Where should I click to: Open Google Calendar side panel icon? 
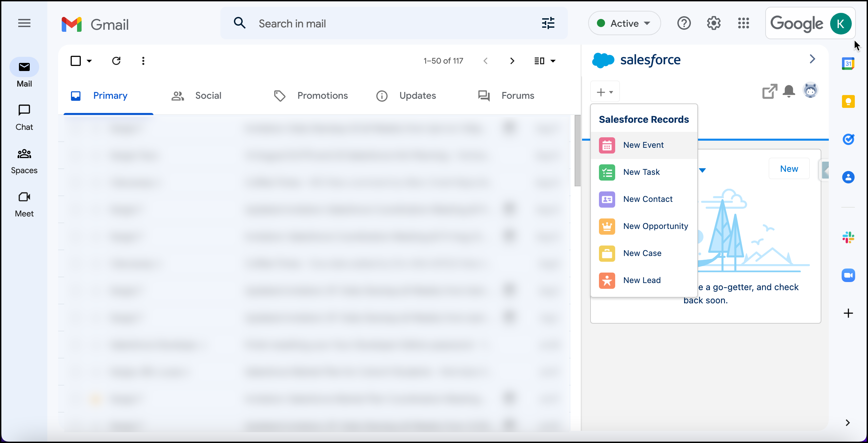[848, 64]
